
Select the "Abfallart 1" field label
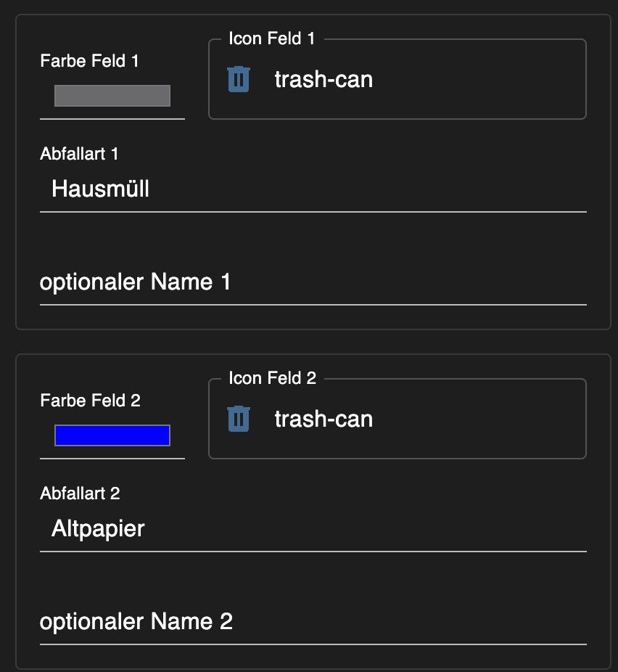click(x=79, y=154)
